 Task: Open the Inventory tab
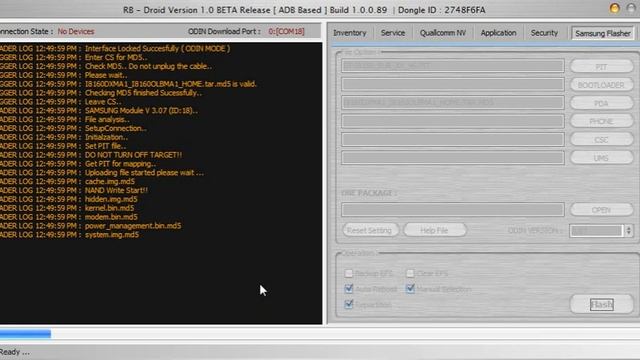click(349, 33)
